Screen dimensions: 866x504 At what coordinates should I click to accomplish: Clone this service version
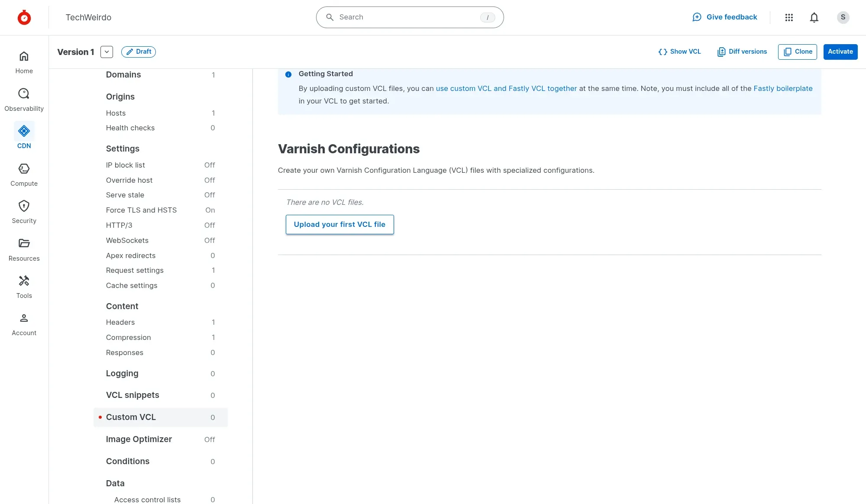coord(798,52)
